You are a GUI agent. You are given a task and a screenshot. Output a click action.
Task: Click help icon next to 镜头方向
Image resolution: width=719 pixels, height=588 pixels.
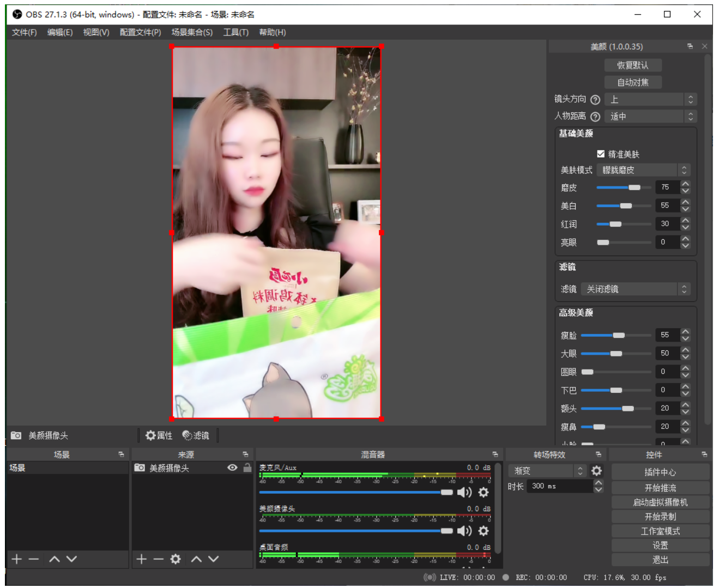(595, 100)
